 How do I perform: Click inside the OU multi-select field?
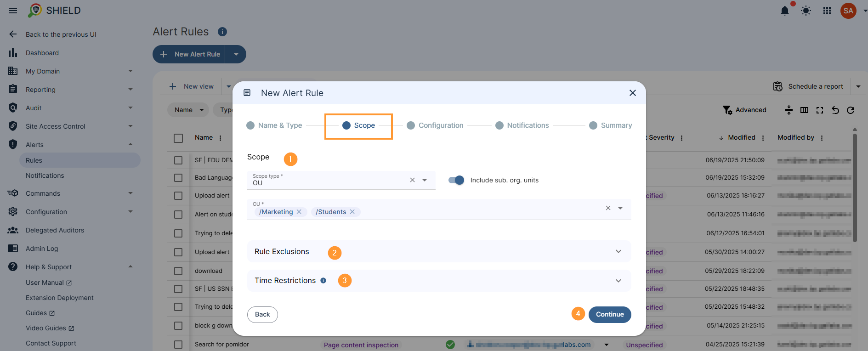click(439, 209)
